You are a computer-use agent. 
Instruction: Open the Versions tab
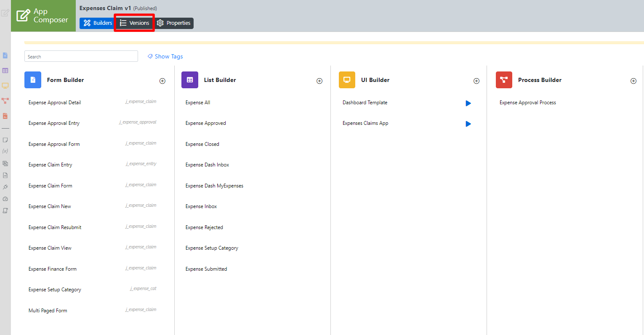coord(135,23)
